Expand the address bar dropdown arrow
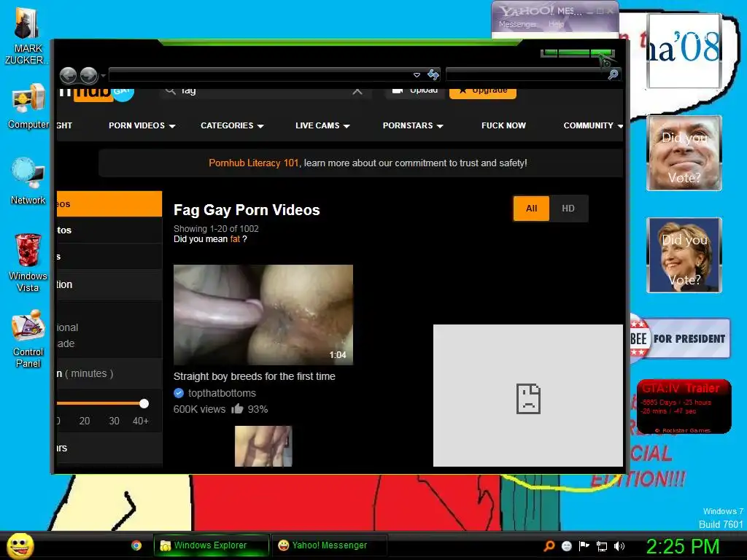 (417, 75)
